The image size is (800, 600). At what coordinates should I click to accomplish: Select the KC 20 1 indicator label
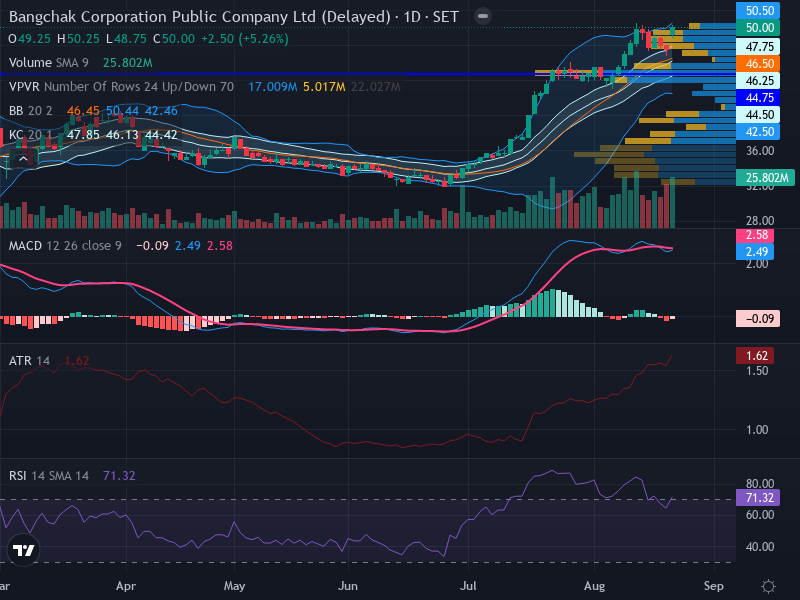coord(30,135)
